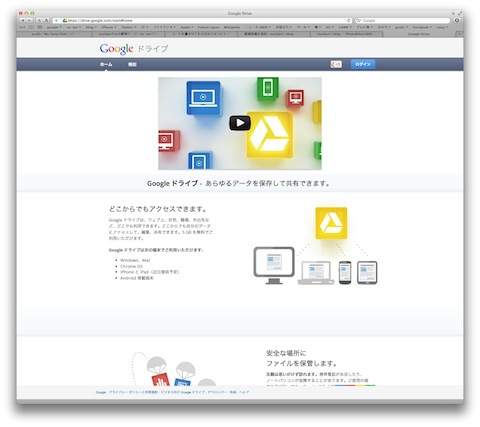The height and width of the screenshot is (427, 480).
Task: Open a new tab with plus button
Action: (459, 34)
